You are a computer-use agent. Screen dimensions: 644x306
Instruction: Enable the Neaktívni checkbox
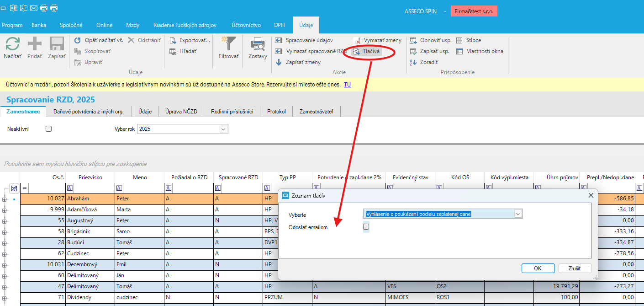coord(49,129)
